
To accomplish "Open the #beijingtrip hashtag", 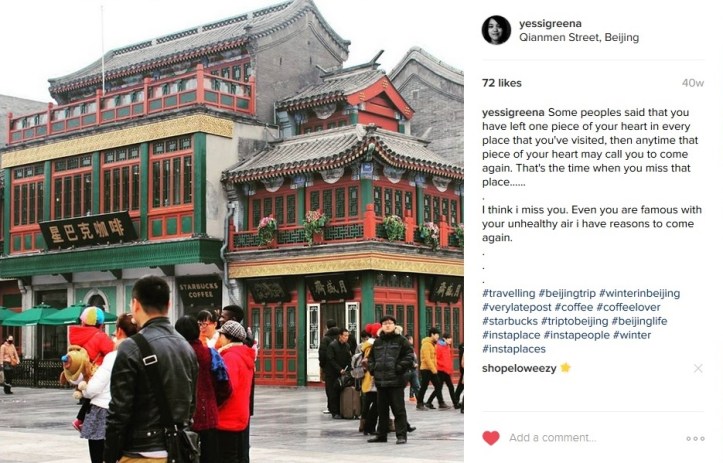I will pyautogui.click(x=567, y=293).
